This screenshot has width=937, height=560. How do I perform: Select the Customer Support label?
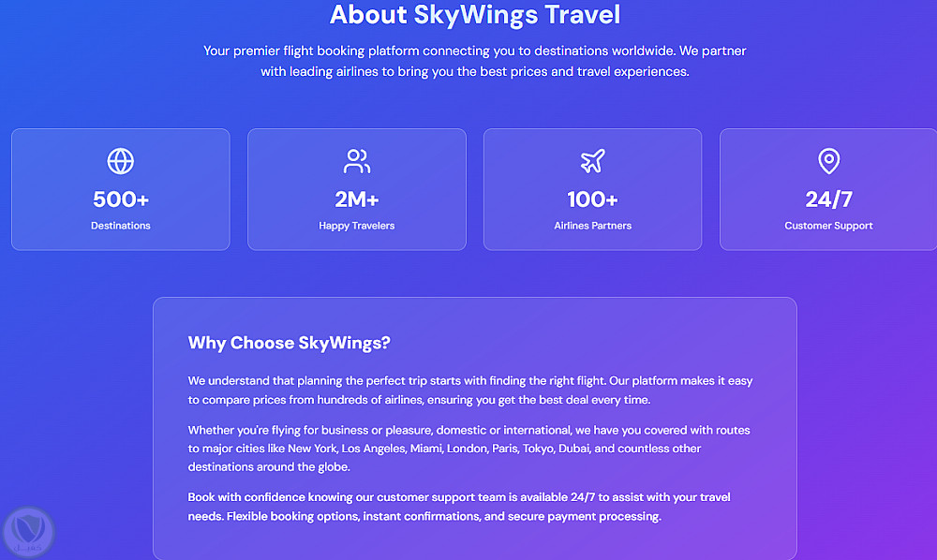tap(828, 226)
